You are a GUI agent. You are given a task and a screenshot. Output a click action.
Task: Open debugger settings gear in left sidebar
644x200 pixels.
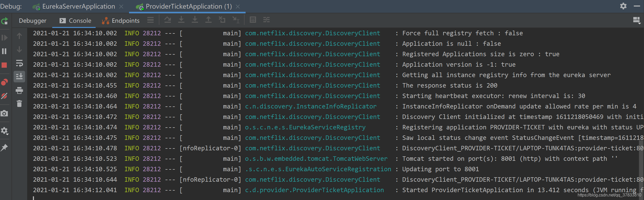point(4,130)
